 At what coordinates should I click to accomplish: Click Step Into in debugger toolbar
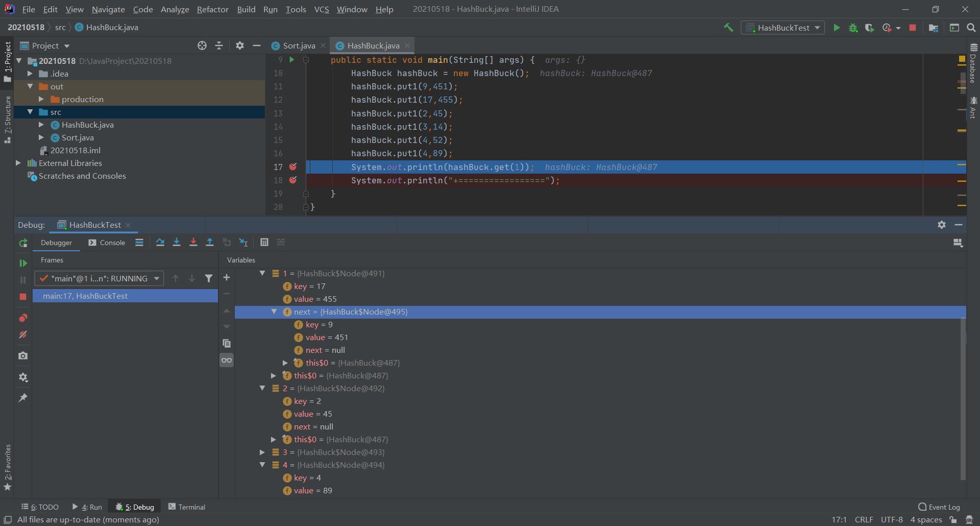tap(177, 243)
